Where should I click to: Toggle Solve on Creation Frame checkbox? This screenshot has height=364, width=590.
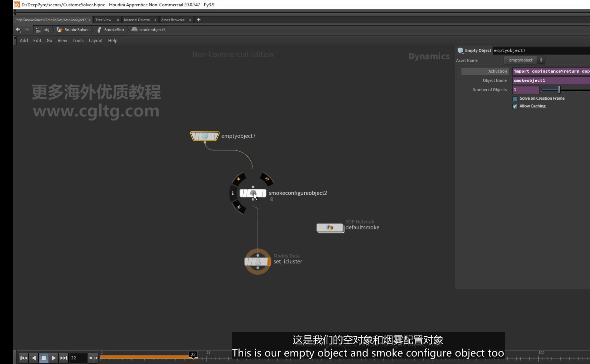coord(515,98)
